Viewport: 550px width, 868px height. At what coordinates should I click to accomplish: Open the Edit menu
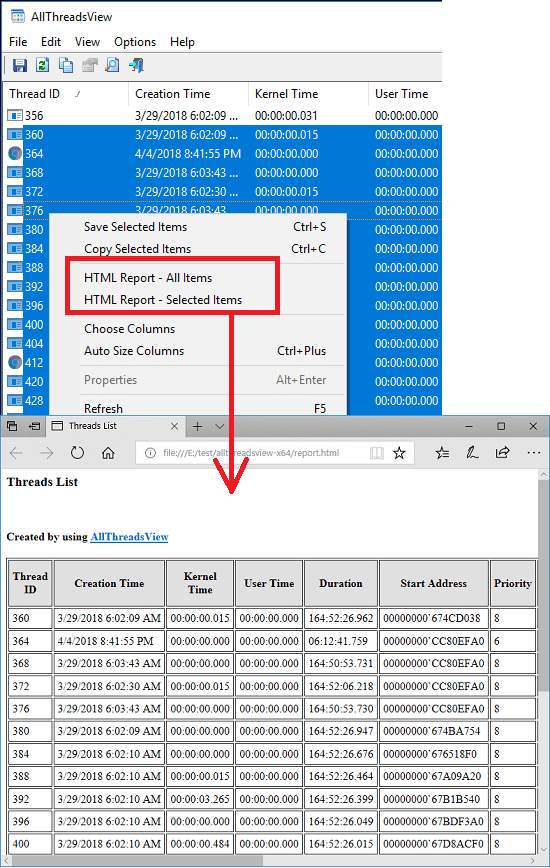[x=51, y=42]
